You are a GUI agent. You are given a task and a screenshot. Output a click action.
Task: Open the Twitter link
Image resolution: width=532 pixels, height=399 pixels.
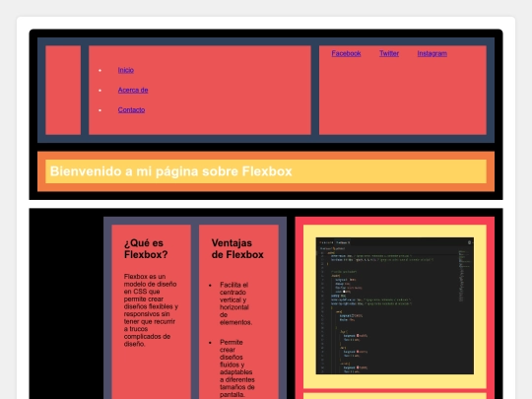tap(389, 53)
